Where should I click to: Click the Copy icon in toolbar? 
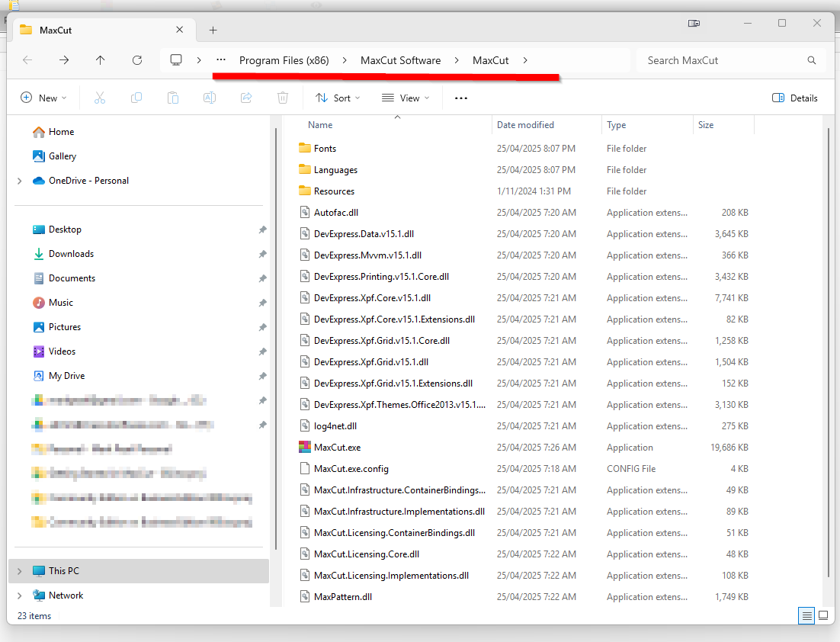136,98
